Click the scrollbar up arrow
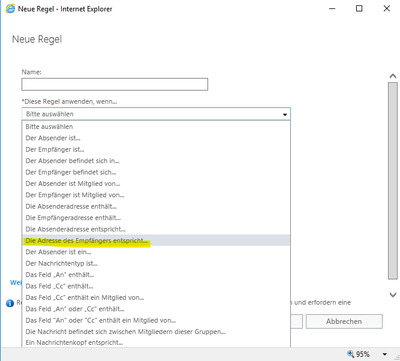 coord(393,76)
